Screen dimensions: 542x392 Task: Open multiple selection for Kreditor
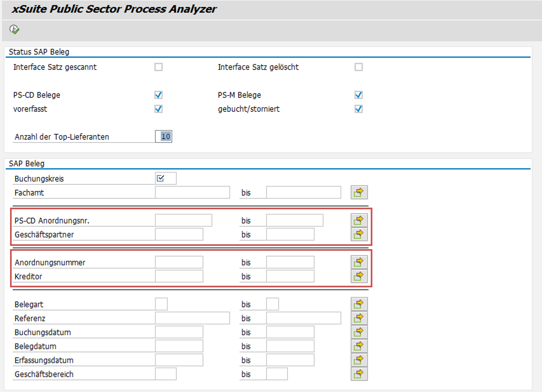[359, 276]
